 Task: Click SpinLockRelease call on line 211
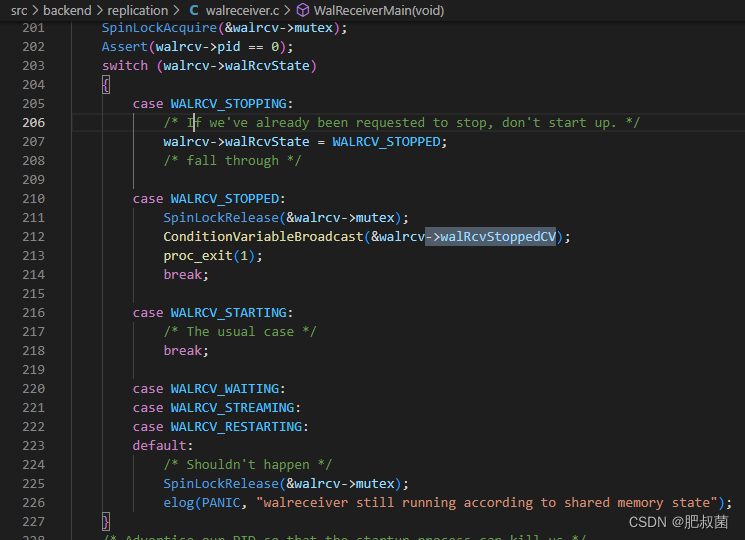pyautogui.click(x=221, y=218)
